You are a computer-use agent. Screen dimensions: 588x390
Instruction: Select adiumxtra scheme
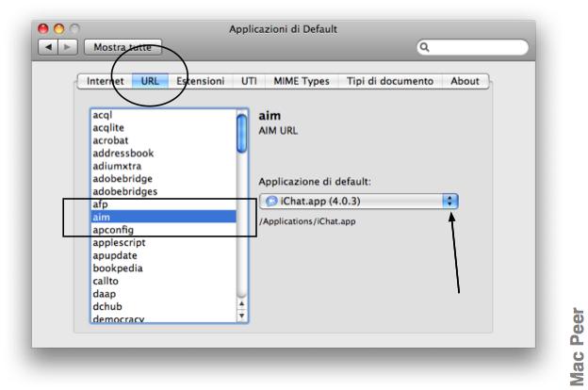[164, 166]
